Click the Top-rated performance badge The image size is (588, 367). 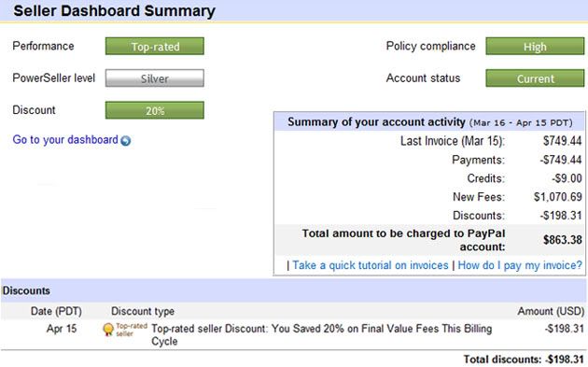coord(155,46)
